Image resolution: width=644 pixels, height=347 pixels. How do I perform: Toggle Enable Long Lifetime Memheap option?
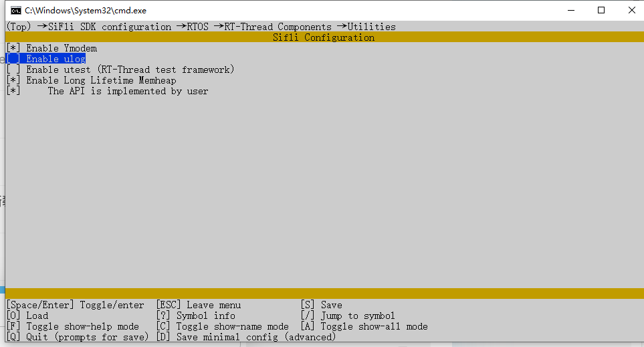[13, 80]
